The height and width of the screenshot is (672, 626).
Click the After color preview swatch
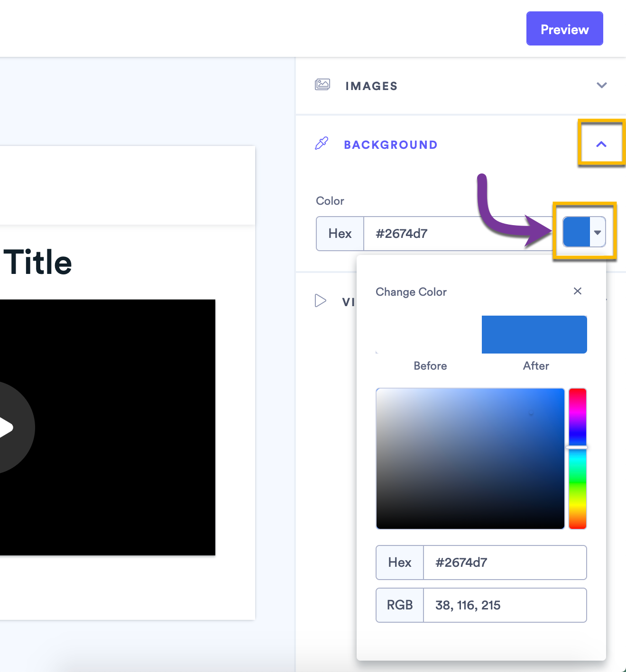coord(534,334)
